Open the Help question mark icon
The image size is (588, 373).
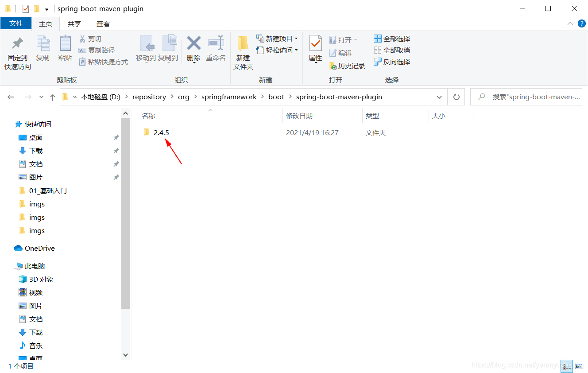tap(582, 23)
